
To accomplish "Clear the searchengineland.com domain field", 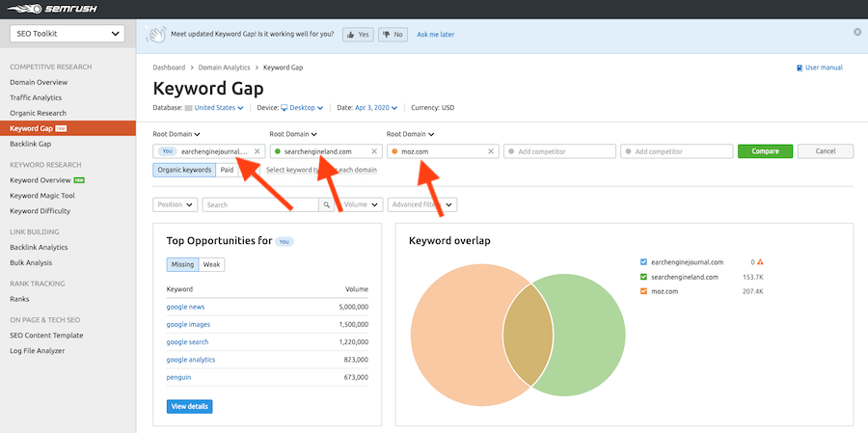I will (373, 151).
